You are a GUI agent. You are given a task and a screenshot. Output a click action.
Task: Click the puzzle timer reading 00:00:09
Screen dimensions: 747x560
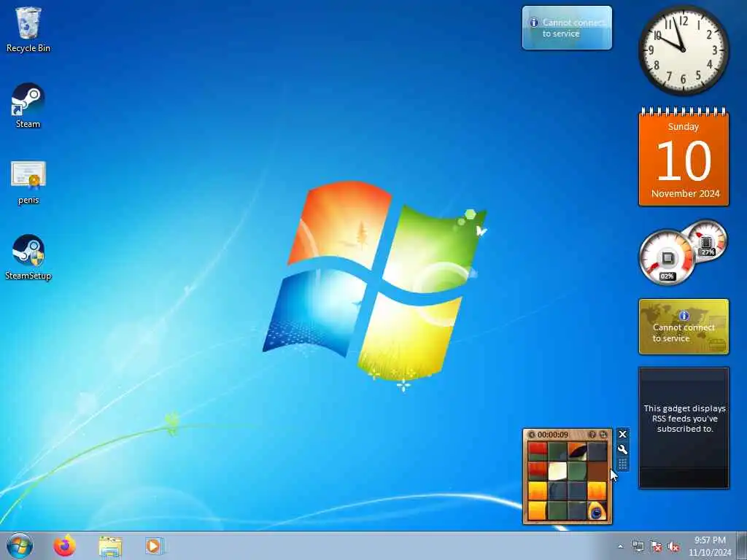[553, 435]
